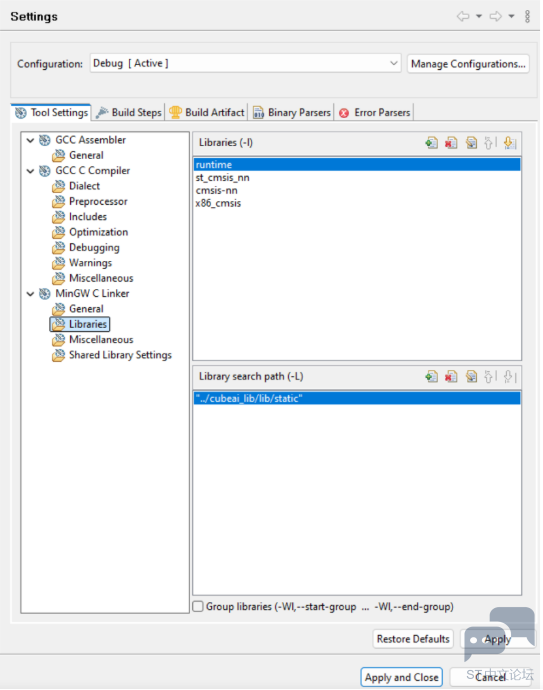Viewport: 543px width, 690px height.
Task: Delete selected library in Libraries (-l)
Action: click(x=451, y=143)
